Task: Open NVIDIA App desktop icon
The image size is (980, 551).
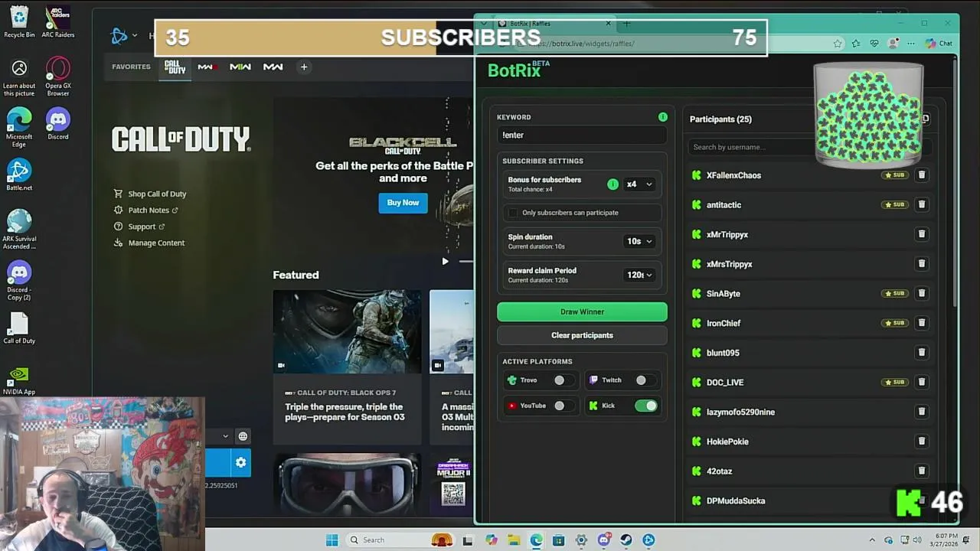Action: [19, 380]
